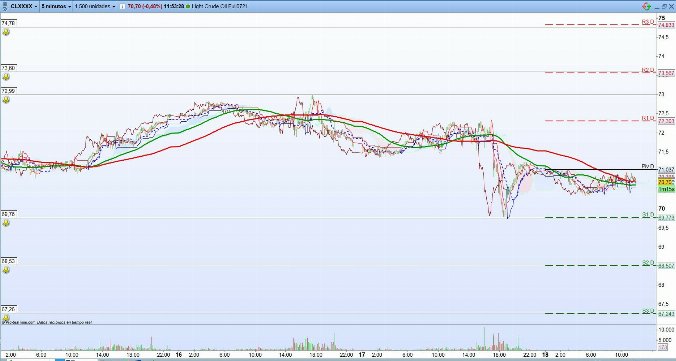The height and width of the screenshot is (361, 676).
Task: Click the chart menu icon before CLXXXX
Action: (5, 6)
